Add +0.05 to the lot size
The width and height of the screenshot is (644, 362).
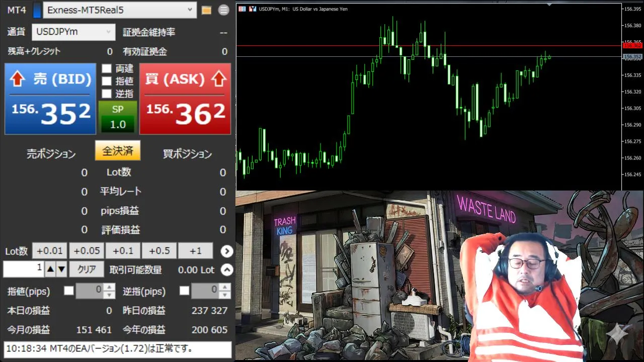tap(87, 250)
